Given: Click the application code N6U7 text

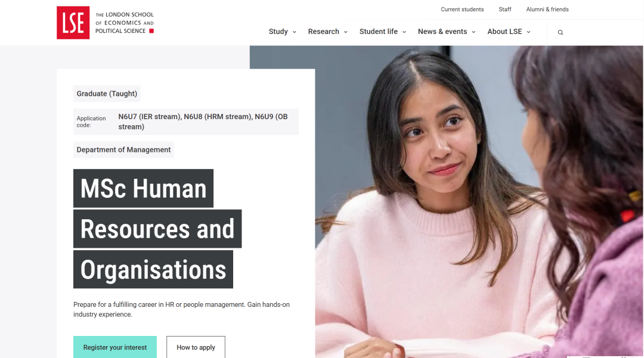Looking at the screenshot, I should [203, 122].
